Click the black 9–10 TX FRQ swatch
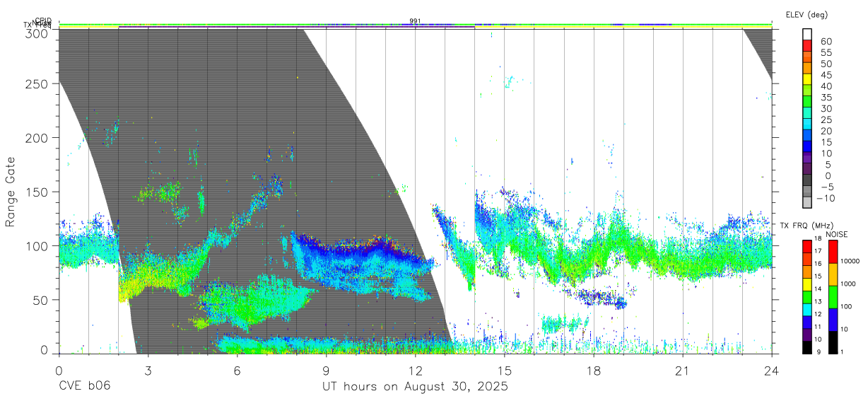The width and height of the screenshot is (868, 401). tap(807, 347)
